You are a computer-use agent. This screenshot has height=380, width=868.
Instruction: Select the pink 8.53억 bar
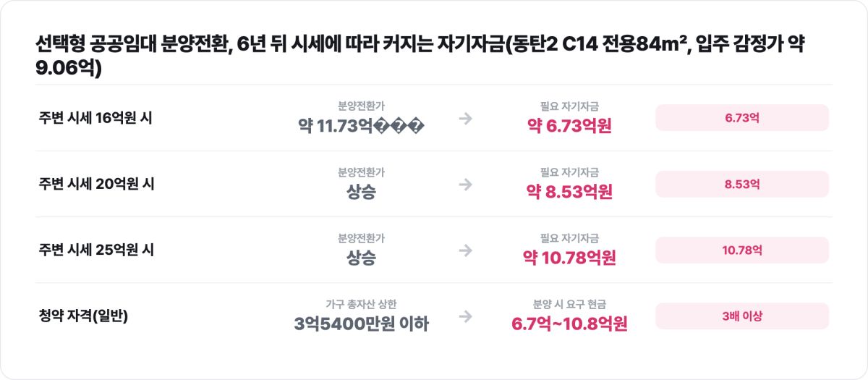pyautogui.click(x=742, y=184)
